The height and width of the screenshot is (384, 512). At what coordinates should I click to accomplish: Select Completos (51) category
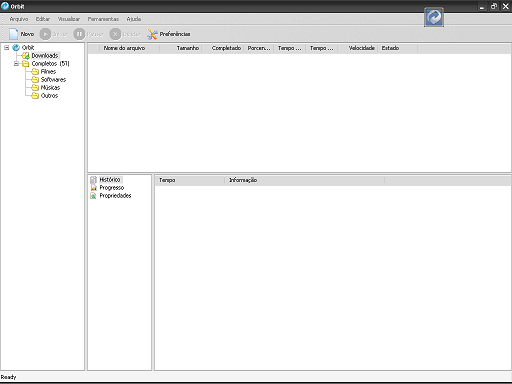click(50, 64)
